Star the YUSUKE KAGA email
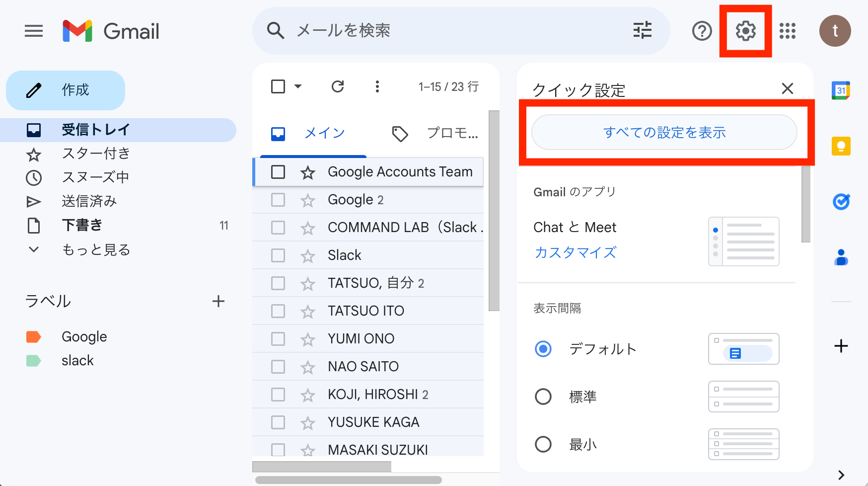 [x=308, y=423]
